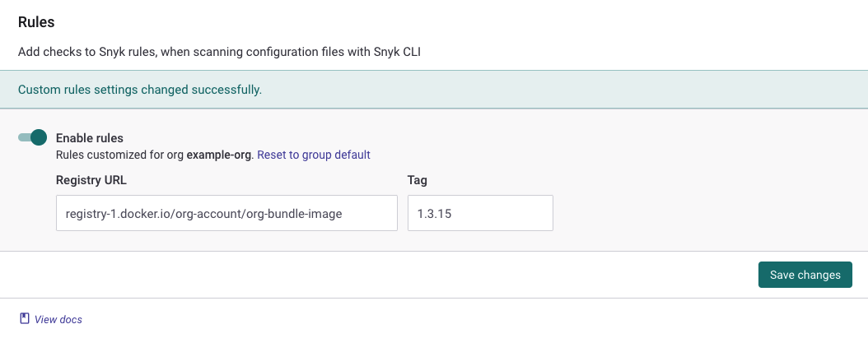Click the Snyk CLI description text
The height and width of the screenshot is (338, 868).
225,52
